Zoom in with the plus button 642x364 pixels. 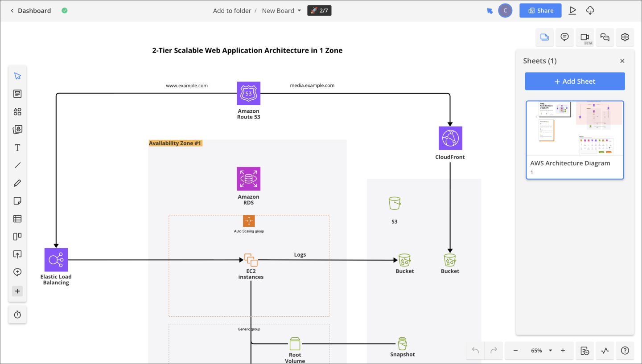coord(563,351)
